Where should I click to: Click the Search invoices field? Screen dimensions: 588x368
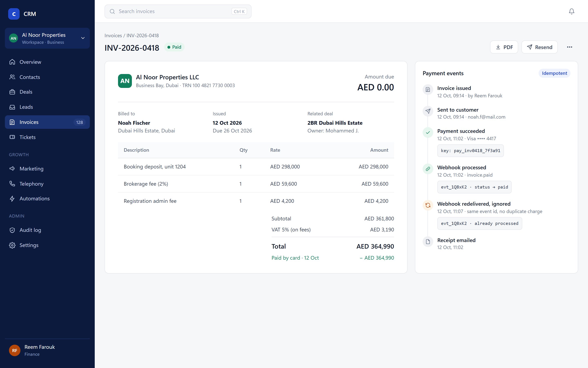(x=178, y=11)
